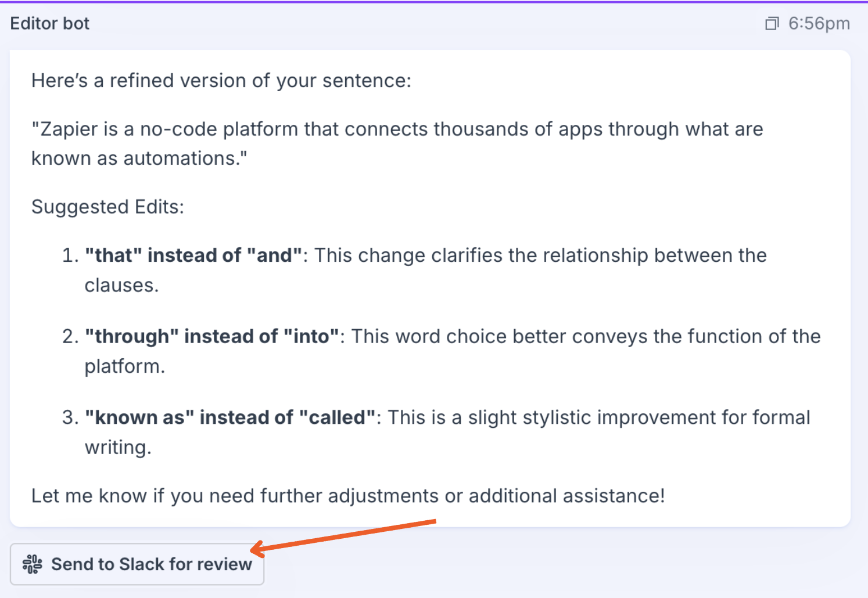Screen dimensions: 868x598
Task: Click the closing line asking about further adjustments
Action: coord(348,495)
